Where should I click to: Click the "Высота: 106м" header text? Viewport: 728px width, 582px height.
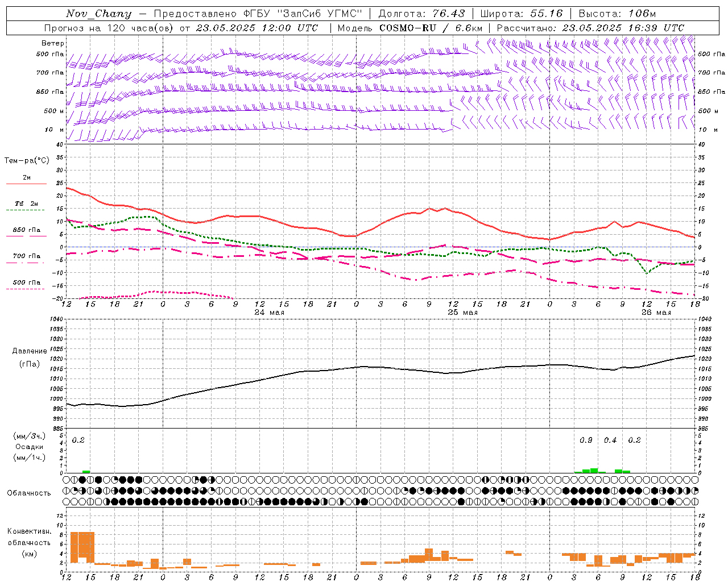617,14
